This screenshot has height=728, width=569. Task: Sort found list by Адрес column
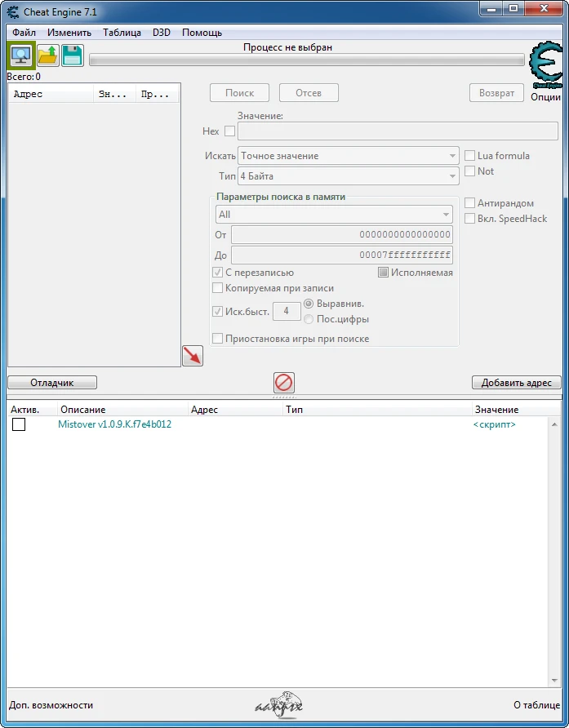coord(51,94)
